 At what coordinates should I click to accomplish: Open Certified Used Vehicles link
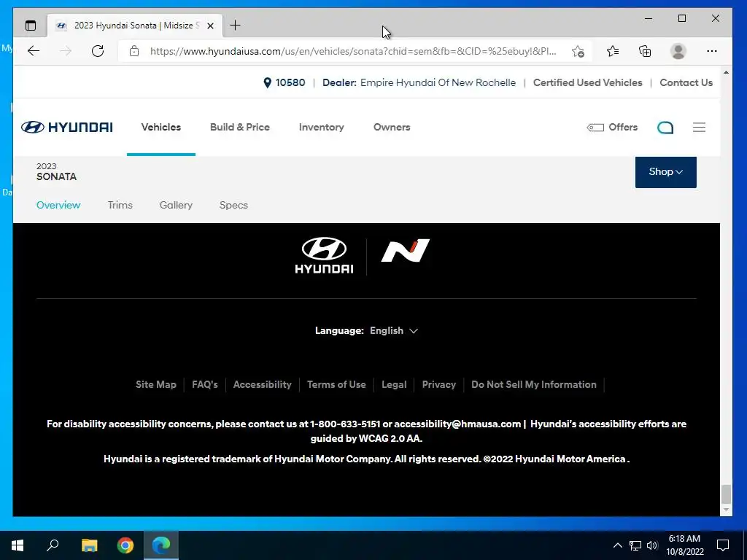click(587, 82)
